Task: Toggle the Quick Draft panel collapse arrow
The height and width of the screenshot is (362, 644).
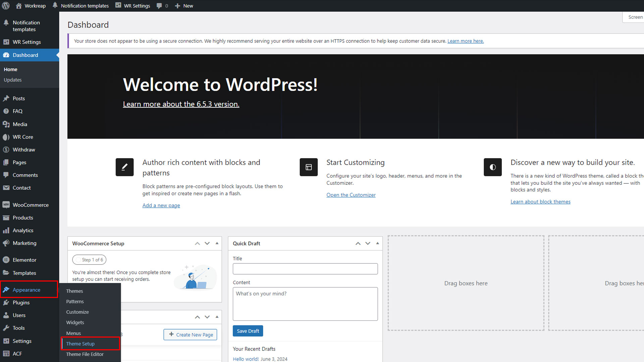Action: coord(378,243)
